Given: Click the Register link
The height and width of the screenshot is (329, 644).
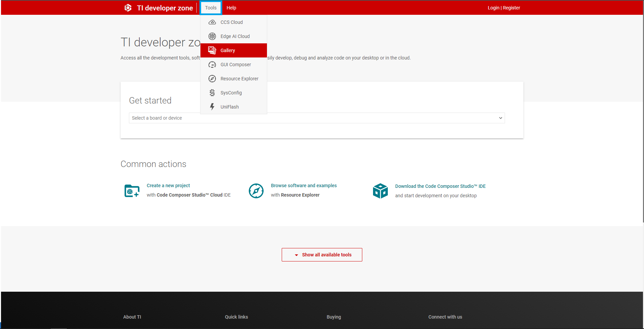Looking at the screenshot, I should coord(511,8).
